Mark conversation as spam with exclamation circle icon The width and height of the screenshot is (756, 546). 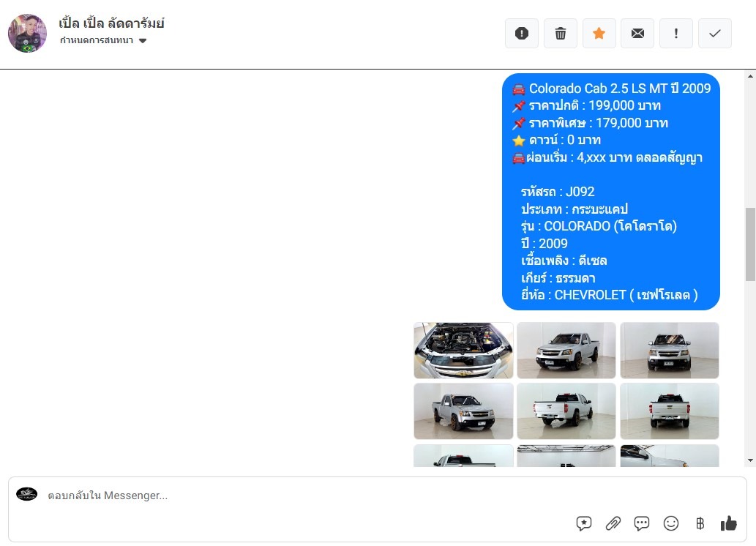pyautogui.click(x=522, y=33)
